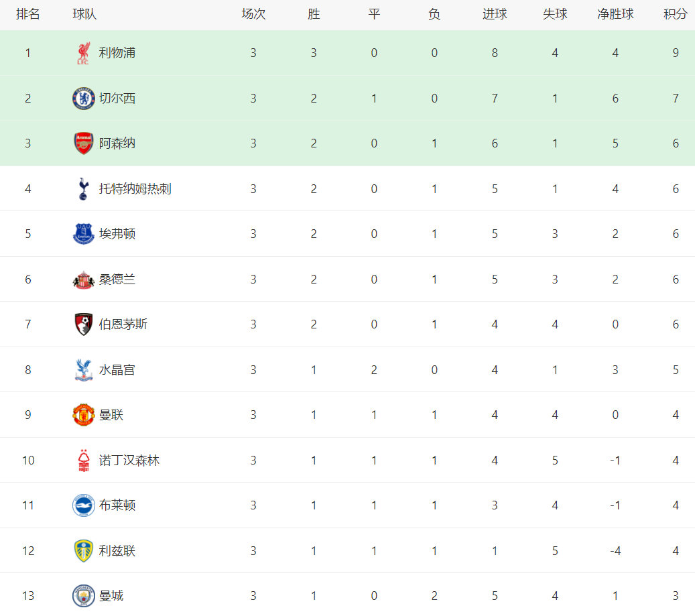Click the Nottingham Forest crest icon
The image size is (695, 616).
pyautogui.click(x=83, y=460)
